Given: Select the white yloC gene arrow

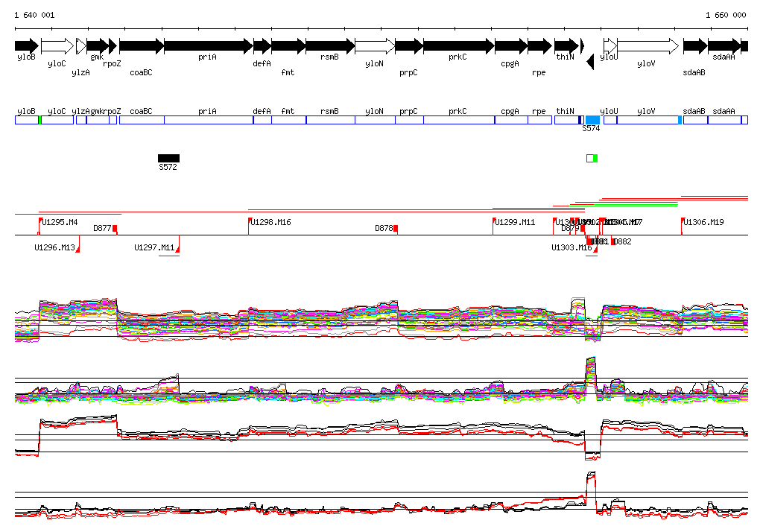Looking at the screenshot, I should tap(57, 46).
